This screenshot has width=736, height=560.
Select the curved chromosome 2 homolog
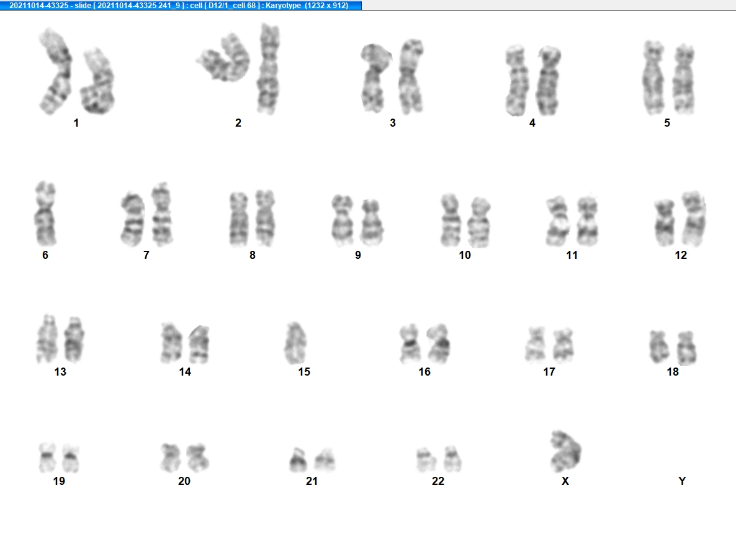[x=224, y=58]
